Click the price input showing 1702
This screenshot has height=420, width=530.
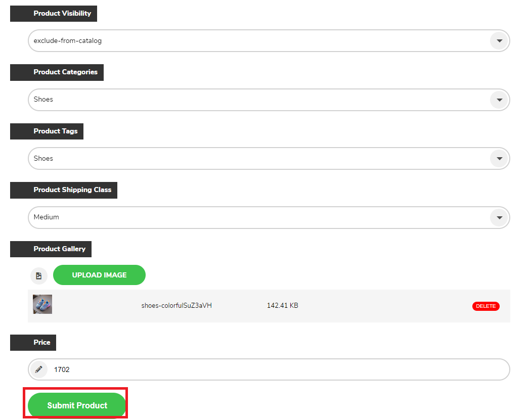(x=269, y=369)
